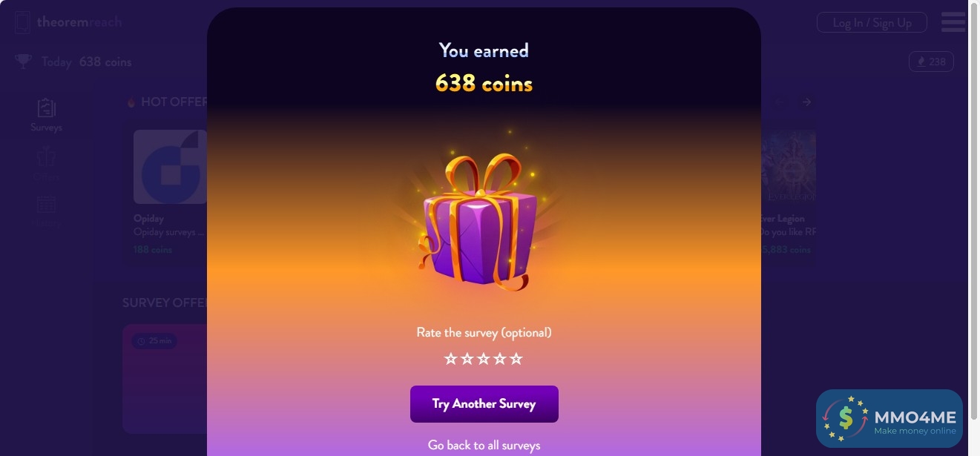Open the Ever Legion offer thumbnail
The width and height of the screenshot is (980, 456).
[789, 167]
